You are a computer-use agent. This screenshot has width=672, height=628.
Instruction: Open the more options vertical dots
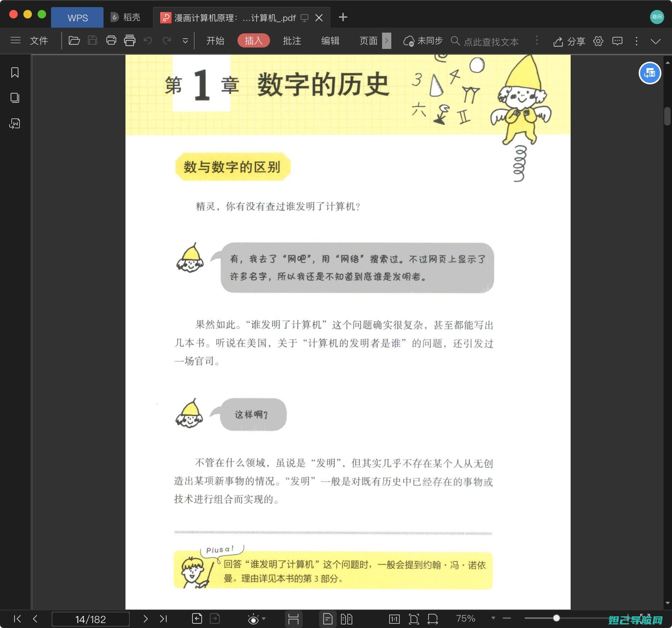tap(637, 41)
